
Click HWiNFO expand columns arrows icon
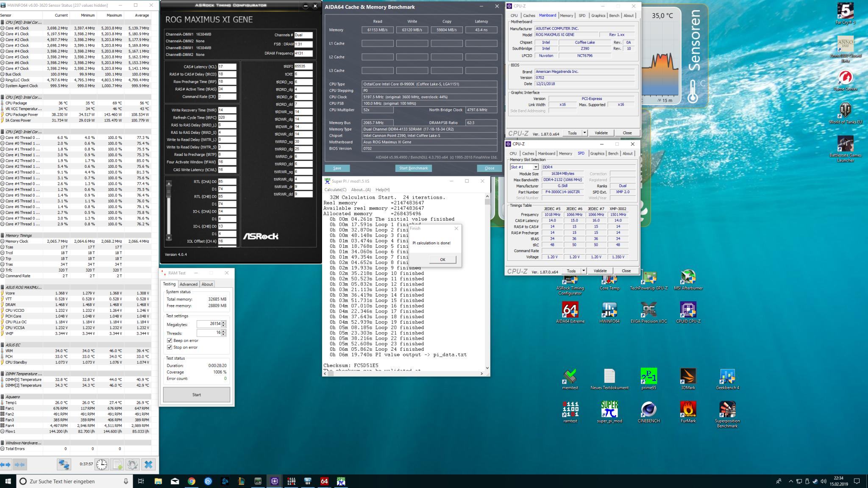(x=6, y=464)
